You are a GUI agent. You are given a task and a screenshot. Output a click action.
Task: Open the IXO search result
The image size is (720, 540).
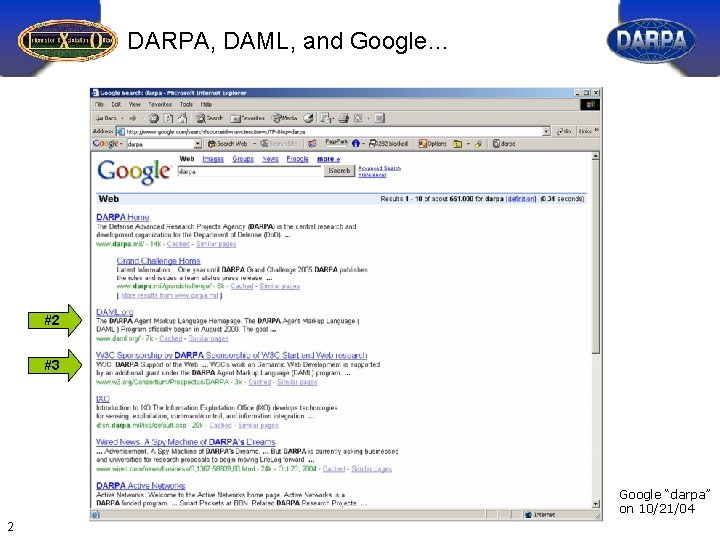click(103, 399)
